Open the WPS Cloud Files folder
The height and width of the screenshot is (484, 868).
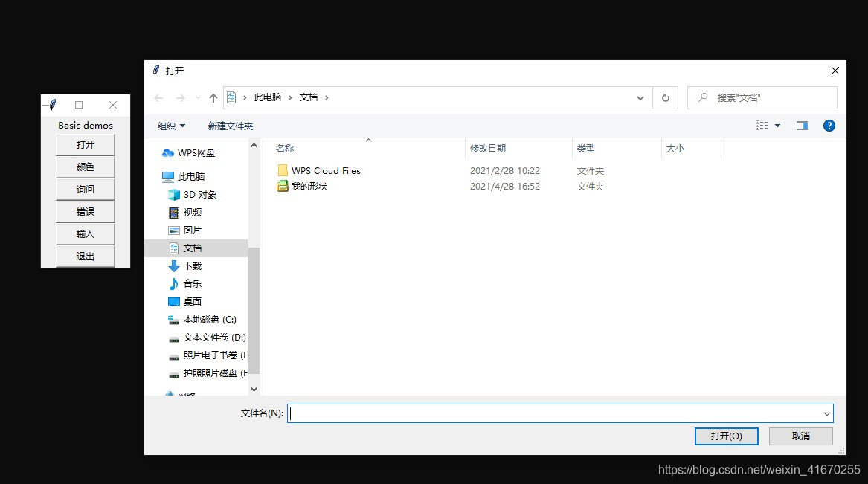point(326,170)
